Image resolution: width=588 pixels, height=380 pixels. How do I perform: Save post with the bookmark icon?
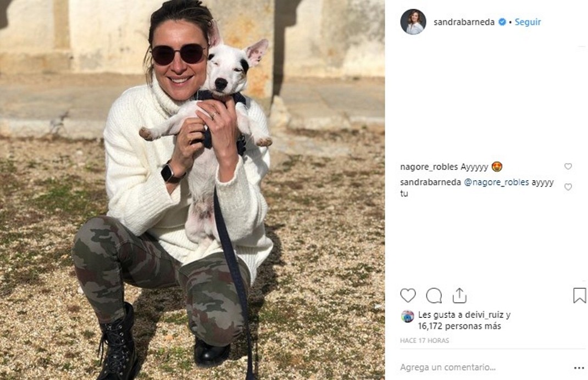coord(579,295)
